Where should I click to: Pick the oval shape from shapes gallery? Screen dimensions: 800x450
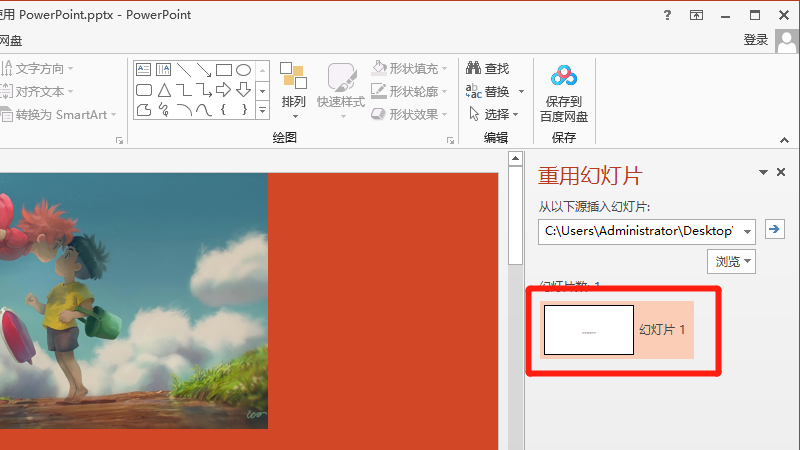point(244,70)
